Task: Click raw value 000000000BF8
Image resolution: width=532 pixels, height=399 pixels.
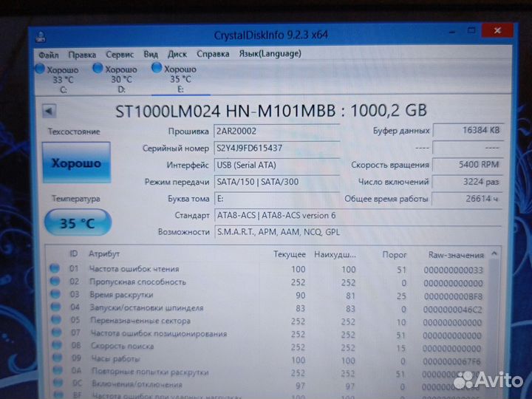Action: coord(453,296)
